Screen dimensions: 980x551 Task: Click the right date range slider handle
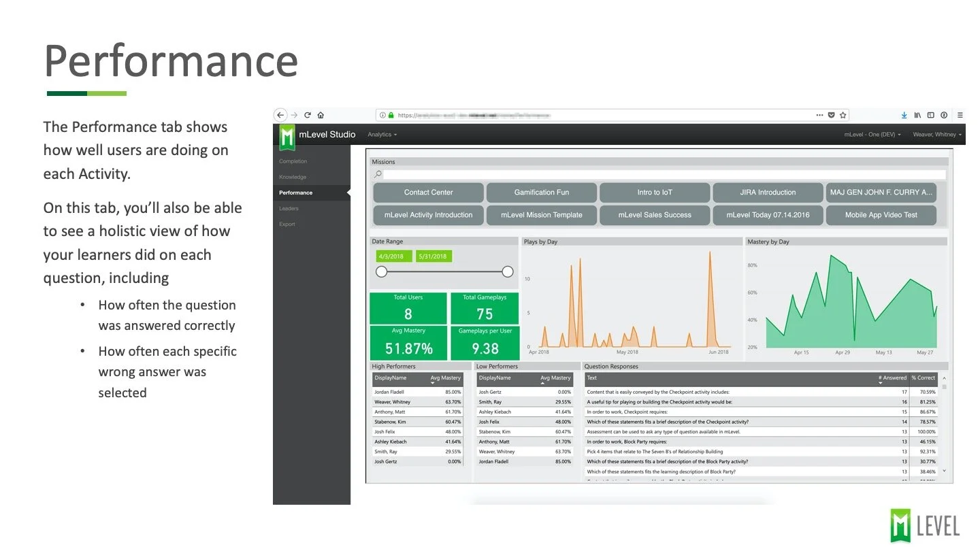[x=507, y=271]
